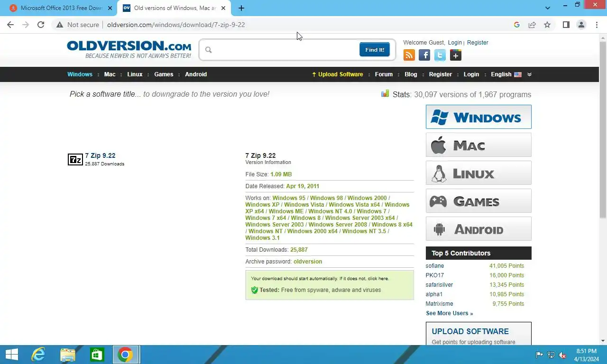Click Windows Vista x64 compatibility link
Viewport: 607px width, 364px height.
click(x=354, y=205)
